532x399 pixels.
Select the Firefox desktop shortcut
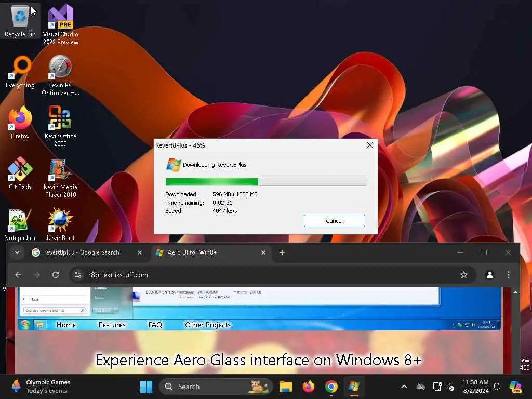click(x=20, y=123)
